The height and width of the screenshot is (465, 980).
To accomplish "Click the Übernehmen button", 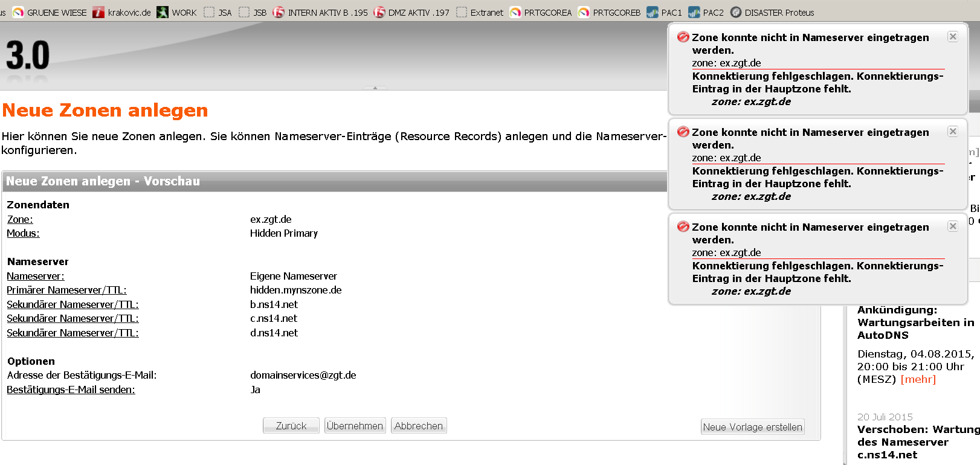I will pyautogui.click(x=355, y=426).
